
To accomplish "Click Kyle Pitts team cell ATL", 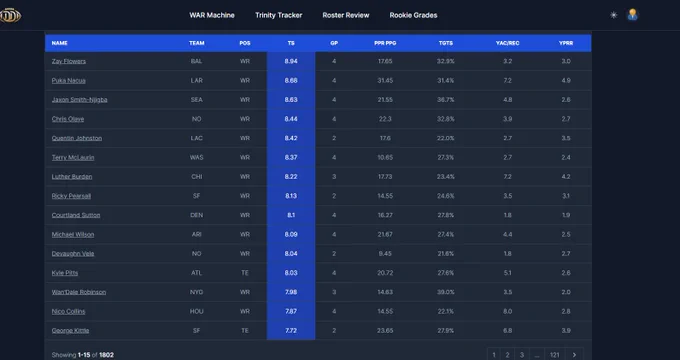I will (x=196, y=273).
